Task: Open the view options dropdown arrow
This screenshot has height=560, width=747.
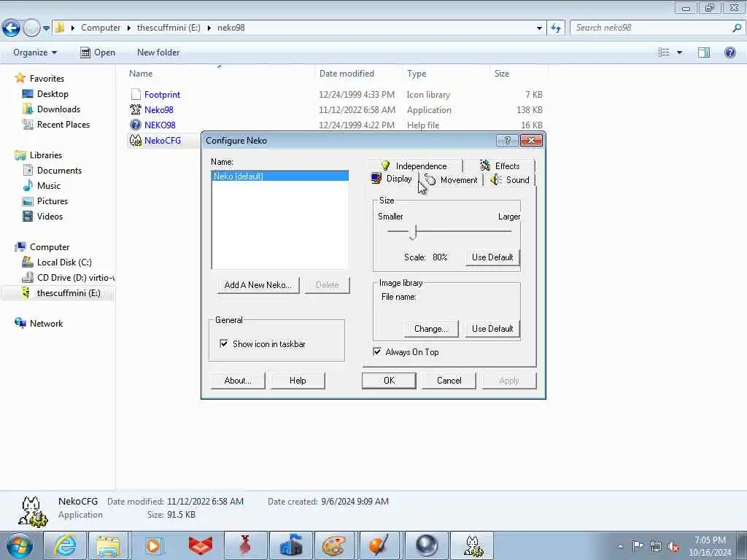Action: 679,52
